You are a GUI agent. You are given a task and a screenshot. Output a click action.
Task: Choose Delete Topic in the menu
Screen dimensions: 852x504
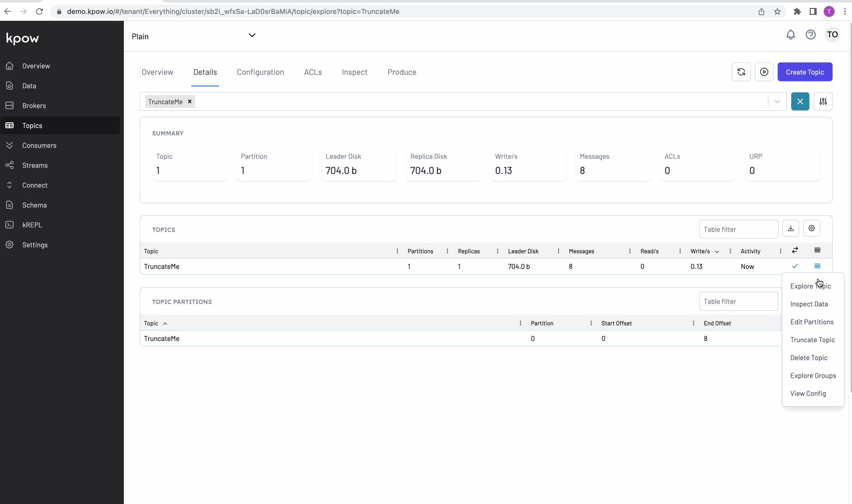tap(809, 358)
